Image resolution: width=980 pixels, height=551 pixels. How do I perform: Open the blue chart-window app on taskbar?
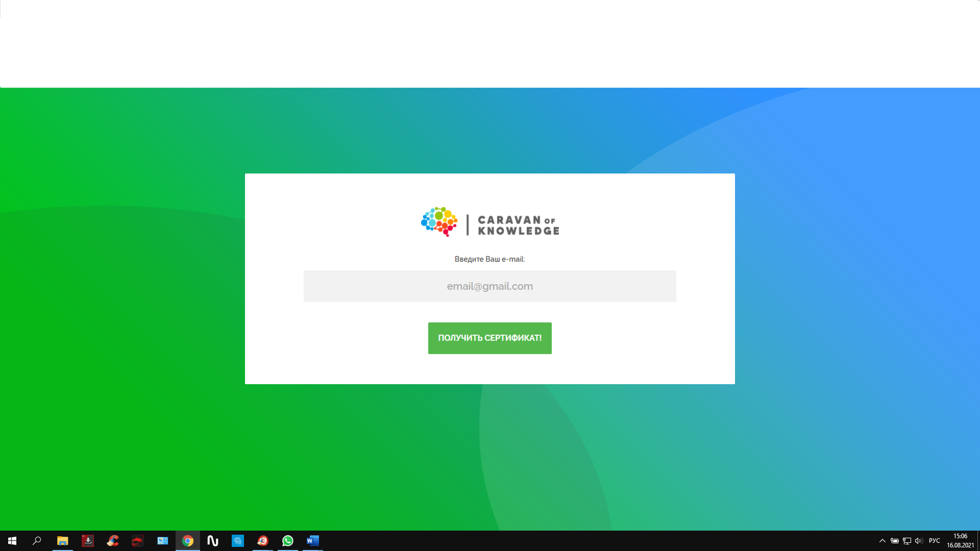click(163, 541)
